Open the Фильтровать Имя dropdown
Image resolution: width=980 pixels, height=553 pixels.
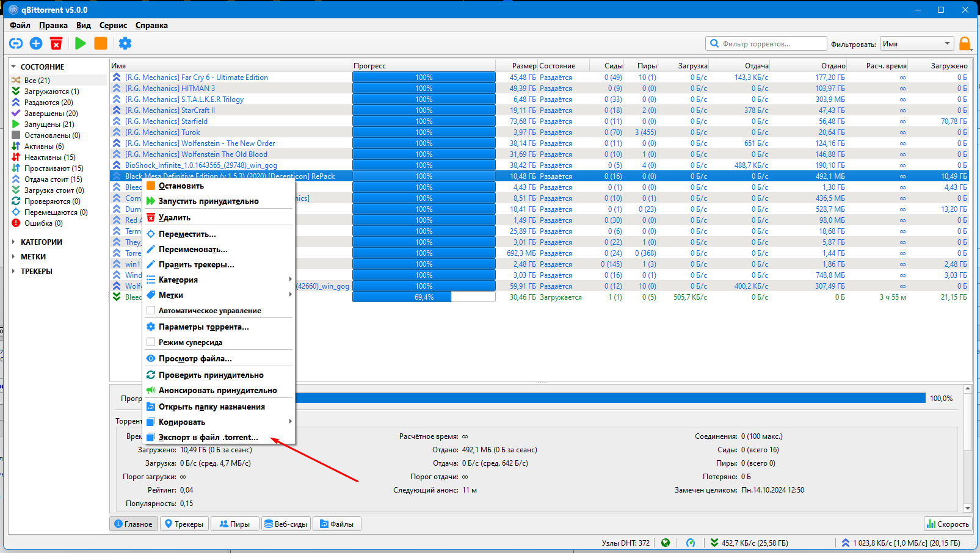[916, 44]
